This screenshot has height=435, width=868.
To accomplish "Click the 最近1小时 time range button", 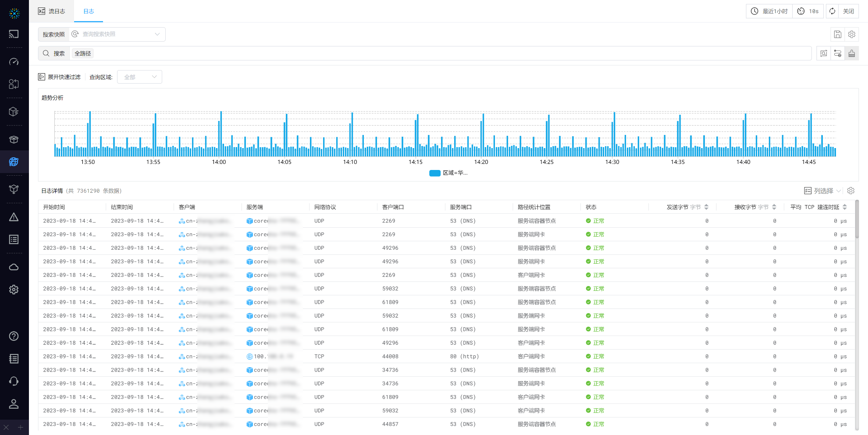I will (x=769, y=11).
